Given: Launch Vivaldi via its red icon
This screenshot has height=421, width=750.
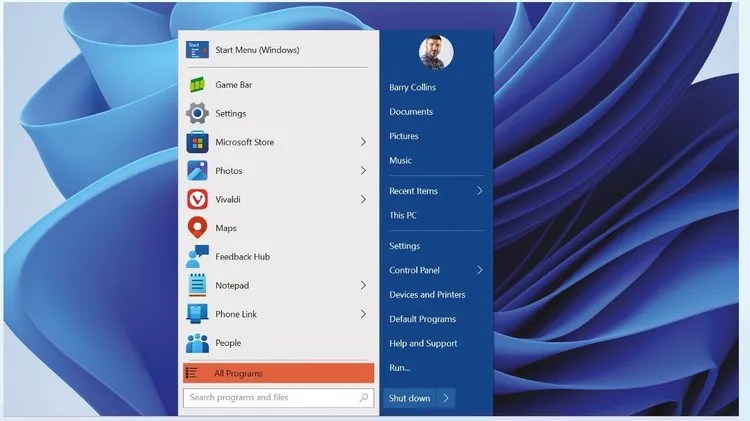Looking at the screenshot, I should pos(197,199).
